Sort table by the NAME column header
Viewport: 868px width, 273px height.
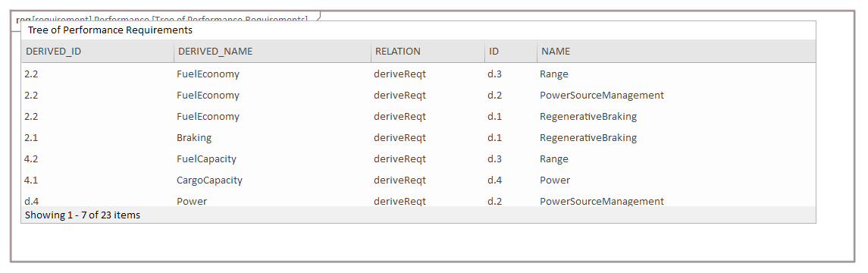point(555,52)
